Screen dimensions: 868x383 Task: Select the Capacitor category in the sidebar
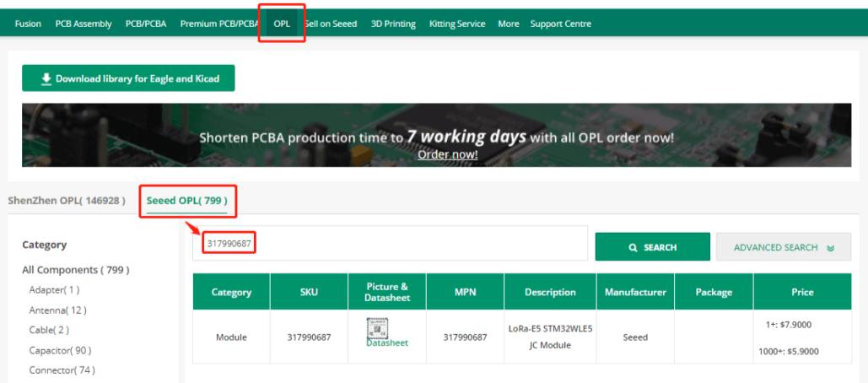point(60,350)
